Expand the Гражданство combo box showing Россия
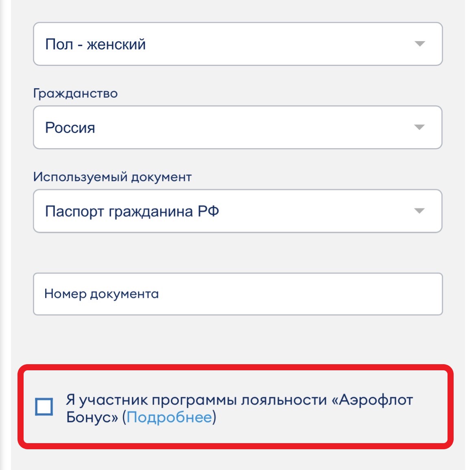 pyautogui.click(x=238, y=127)
